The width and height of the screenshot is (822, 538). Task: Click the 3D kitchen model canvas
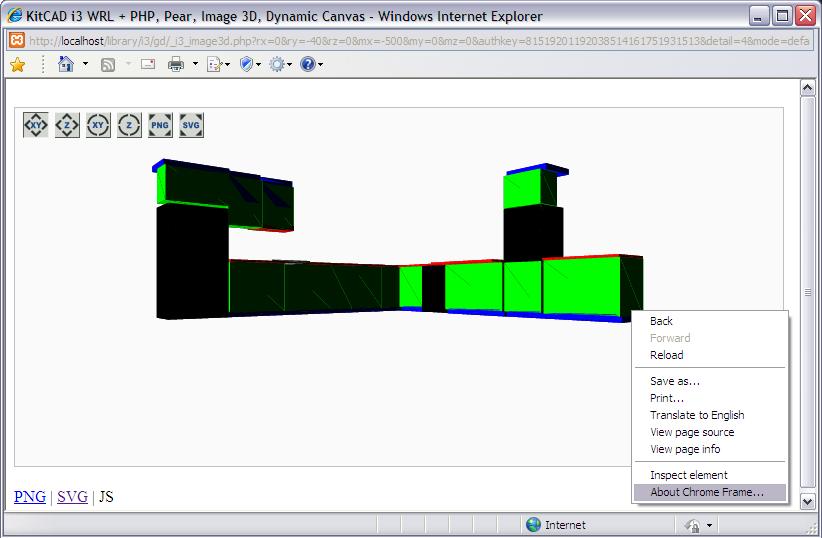pyautogui.click(x=399, y=287)
